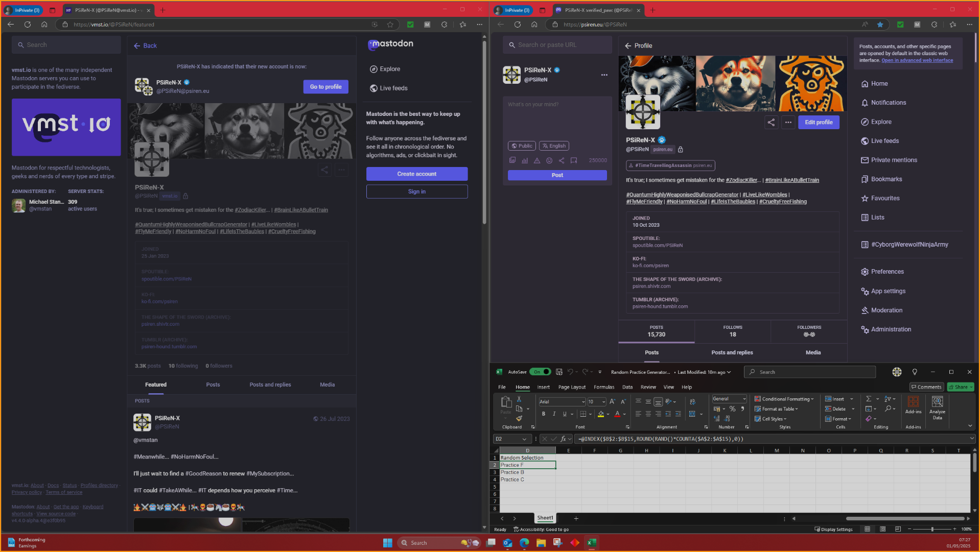
Task: Click Increase Indent icon in Excel
Action: click(x=678, y=414)
